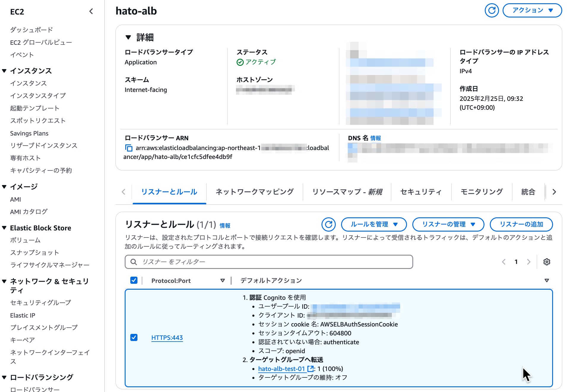Open EC2 グローバルビュー in sidebar
This screenshot has height=392, width=567.
(x=41, y=42)
